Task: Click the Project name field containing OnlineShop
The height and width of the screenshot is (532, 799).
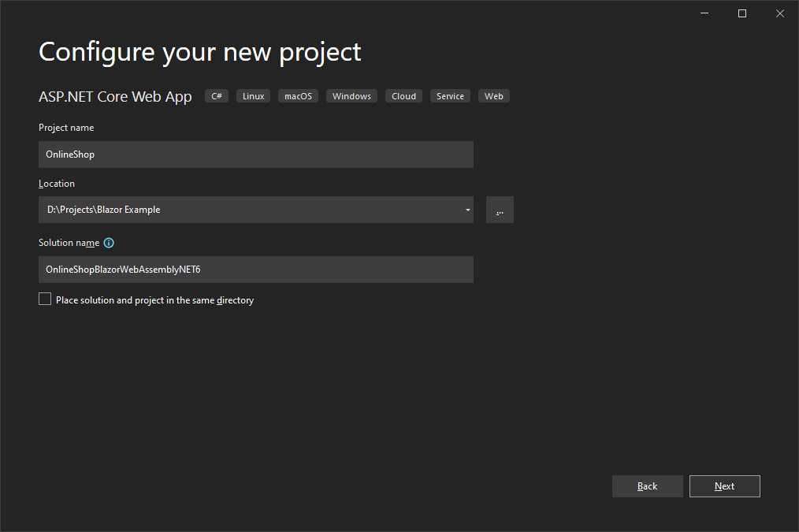Action: point(256,154)
